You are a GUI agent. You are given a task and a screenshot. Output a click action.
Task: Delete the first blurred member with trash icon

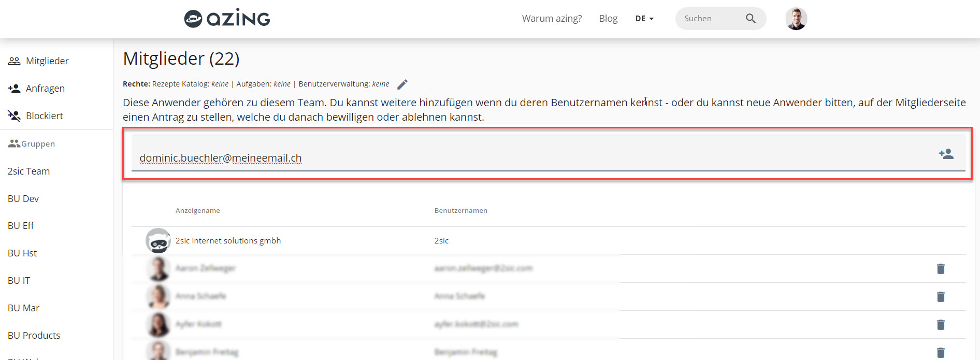(941, 269)
